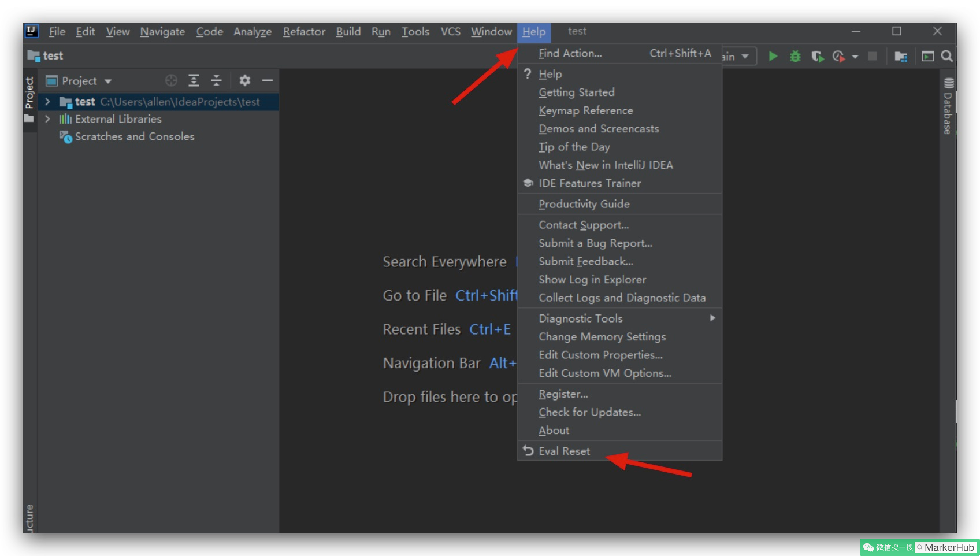Select Check for Updates
980x556 pixels.
click(x=619, y=412)
